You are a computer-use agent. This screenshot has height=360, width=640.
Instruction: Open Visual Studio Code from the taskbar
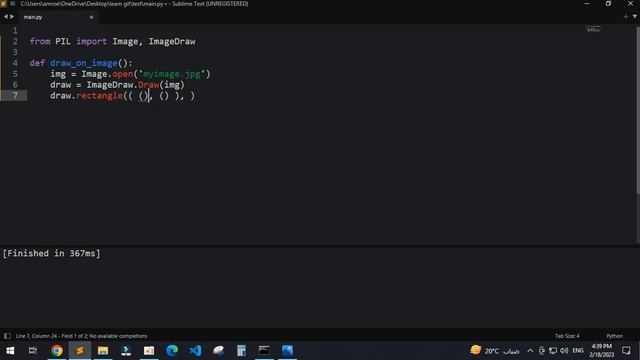click(195, 350)
